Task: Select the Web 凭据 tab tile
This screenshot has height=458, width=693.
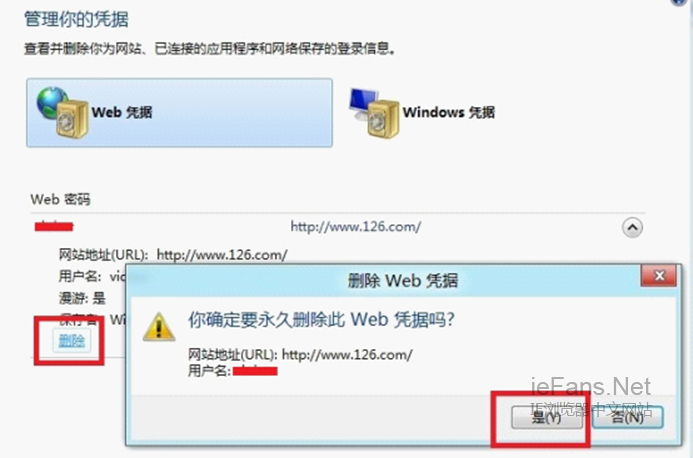Action: tap(179, 113)
